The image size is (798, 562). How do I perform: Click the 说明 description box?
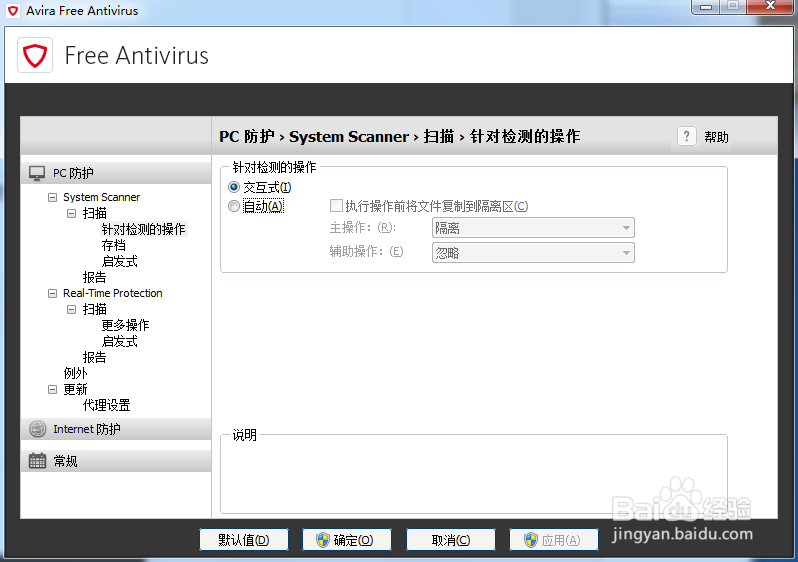tap(474, 474)
